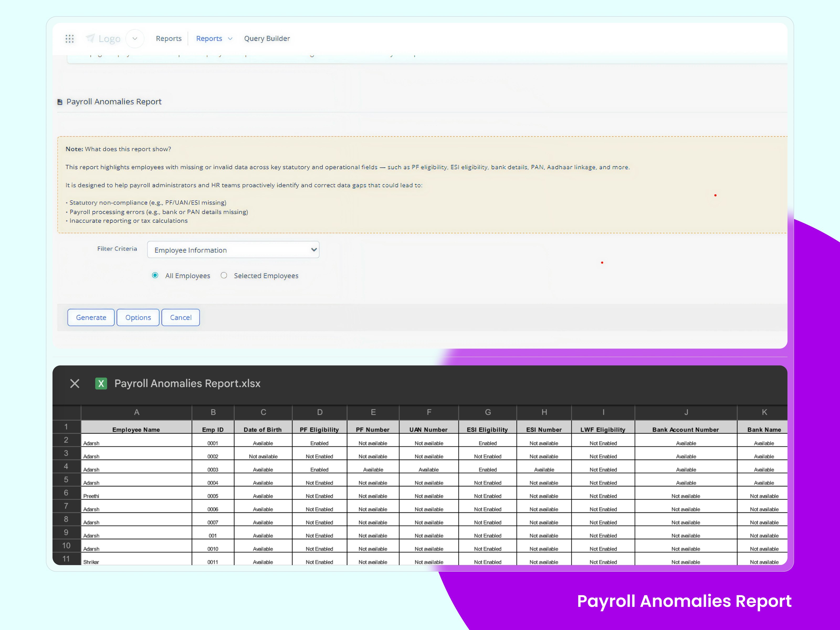
Task: Click the paper plane Logo icon
Action: tap(90, 38)
